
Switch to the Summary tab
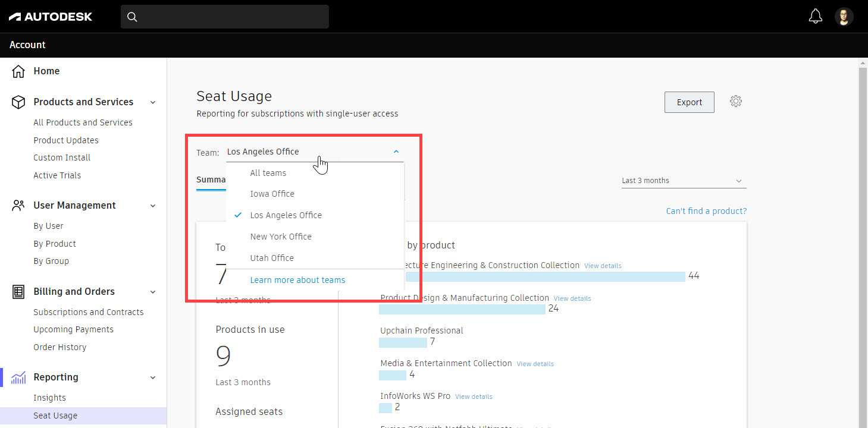211,180
